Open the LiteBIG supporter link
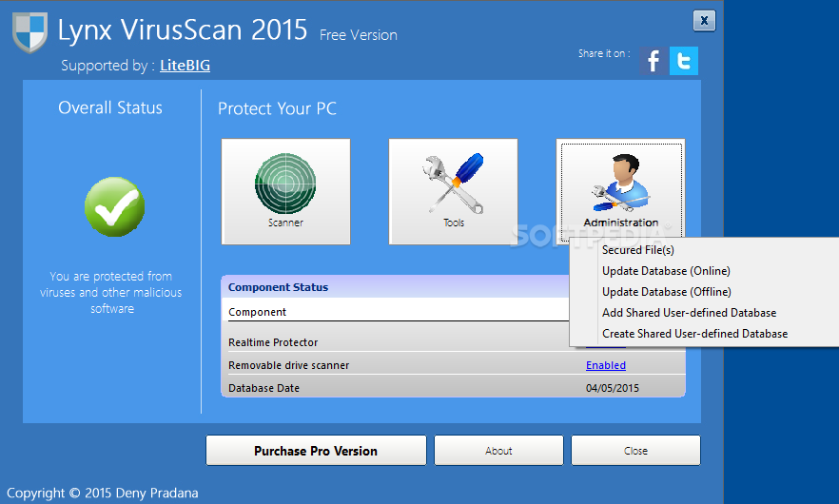 pos(185,66)
